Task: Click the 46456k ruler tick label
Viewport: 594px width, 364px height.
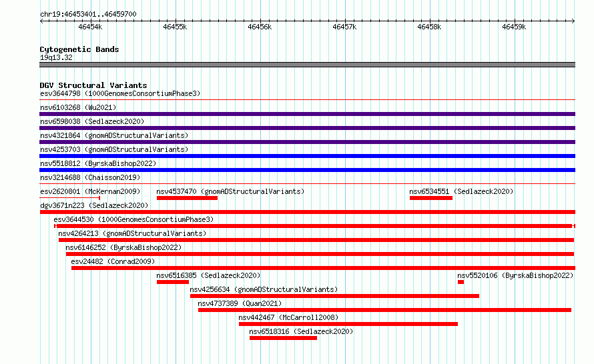Action: coord(260,27)
